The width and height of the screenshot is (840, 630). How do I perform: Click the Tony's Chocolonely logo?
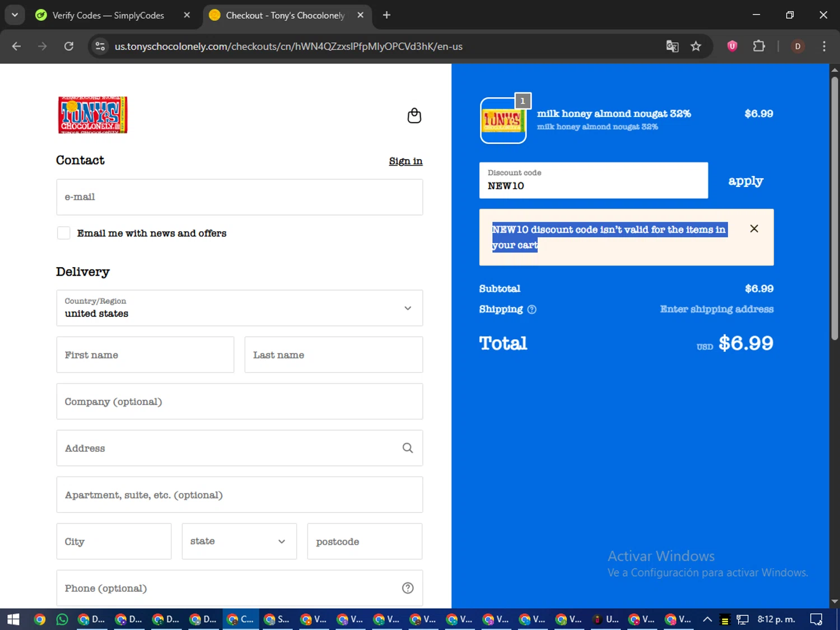point(93,115)
